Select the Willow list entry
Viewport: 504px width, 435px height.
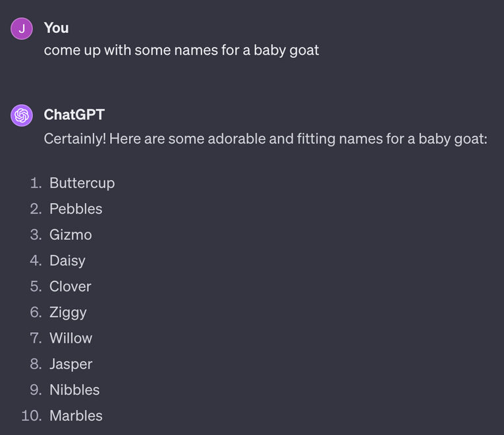click(x=70, y=338)
